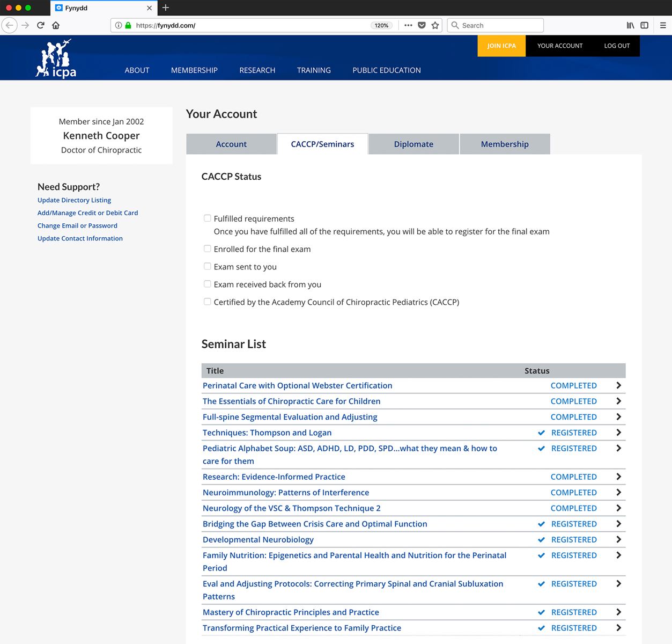The image size is (672, 644).
Task: Click the JOIN ICPA button
Action: coord(501,46)
